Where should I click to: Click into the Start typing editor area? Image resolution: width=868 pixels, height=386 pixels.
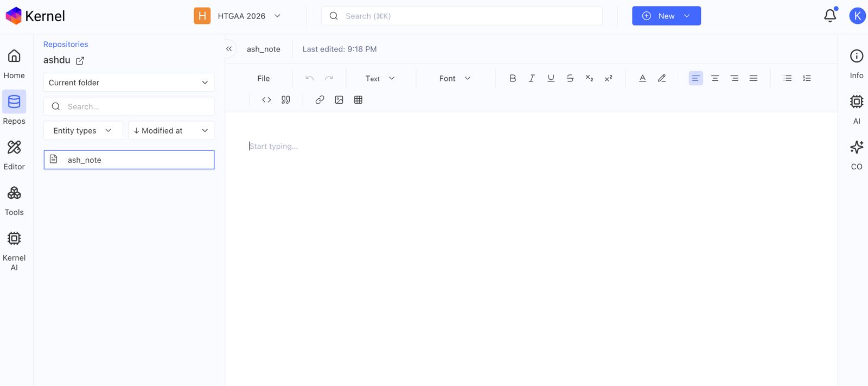pyautogui.click(x=273, y=146)
